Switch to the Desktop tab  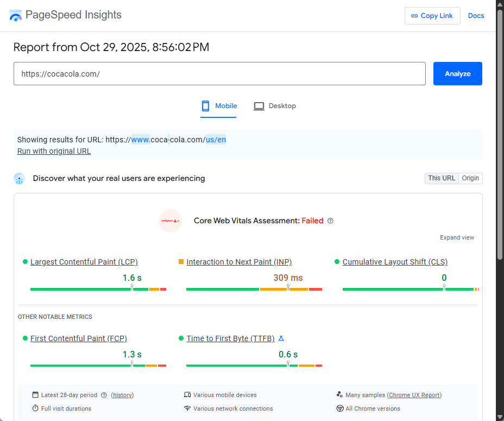[x=275, y=106]
